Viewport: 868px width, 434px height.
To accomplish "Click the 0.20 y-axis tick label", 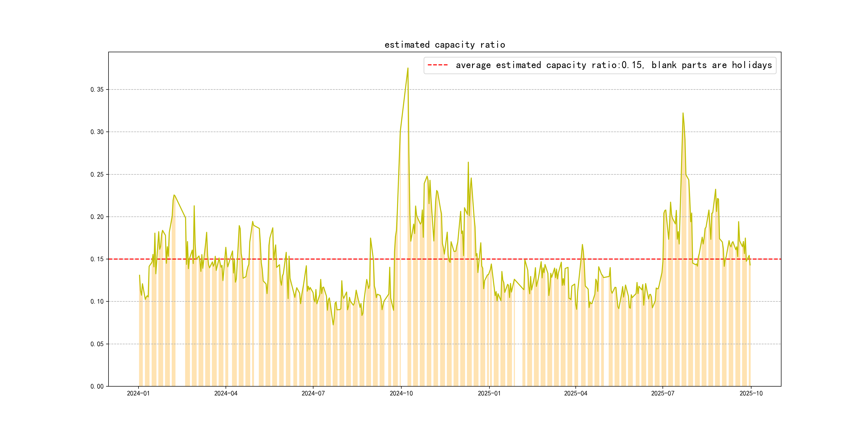I will [x=97, y=217].
